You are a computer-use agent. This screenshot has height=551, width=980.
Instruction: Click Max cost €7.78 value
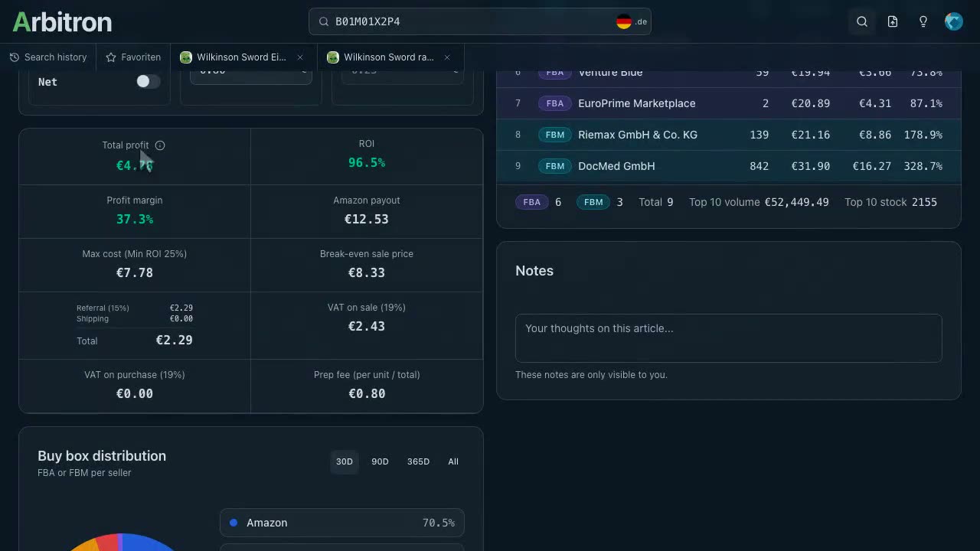pyautogui.click(x=135, y=272)
